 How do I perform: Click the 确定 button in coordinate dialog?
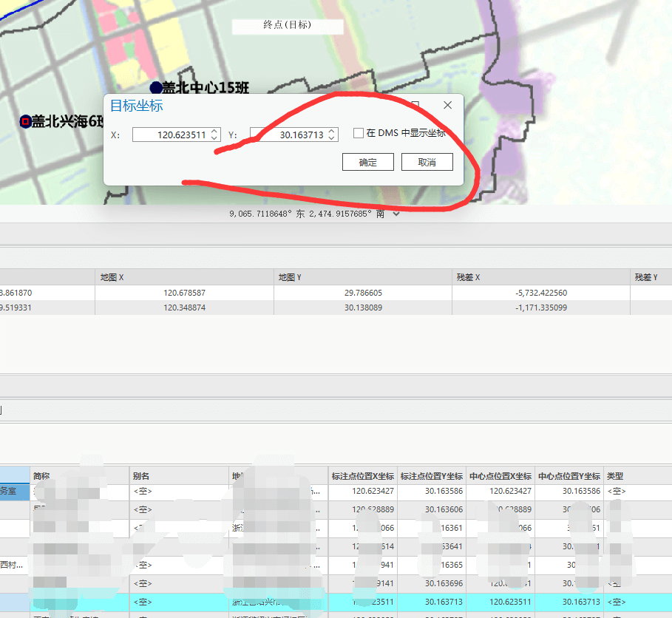[x=367, y=163]
